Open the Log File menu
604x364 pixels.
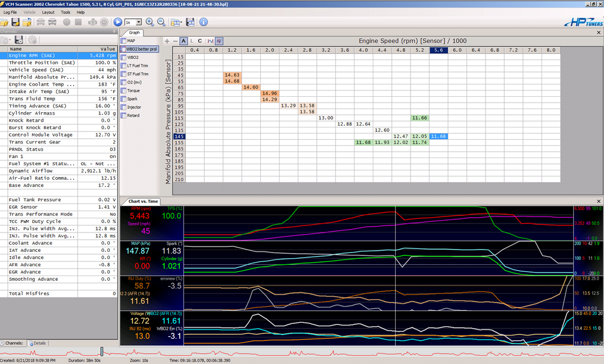click(x=10, y=12)
